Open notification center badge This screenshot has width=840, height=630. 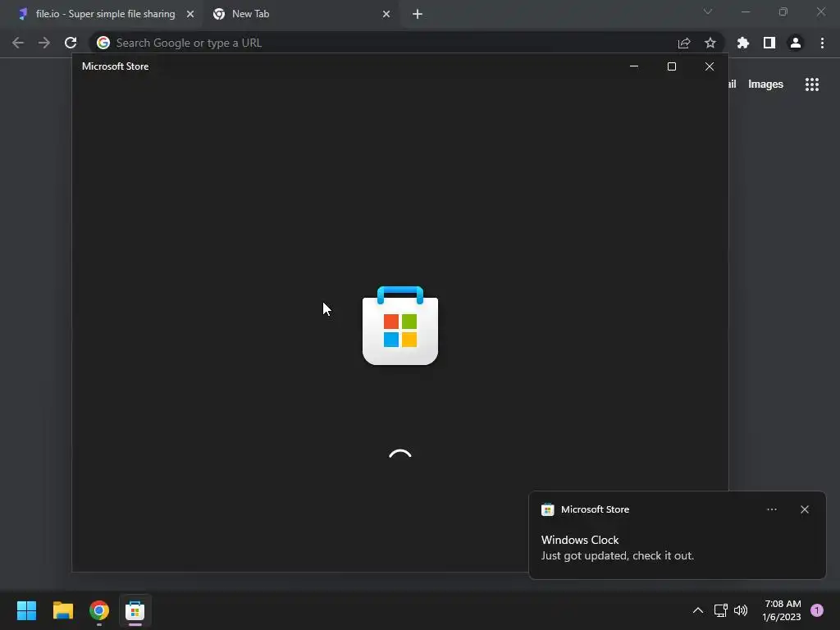[817, 610]
